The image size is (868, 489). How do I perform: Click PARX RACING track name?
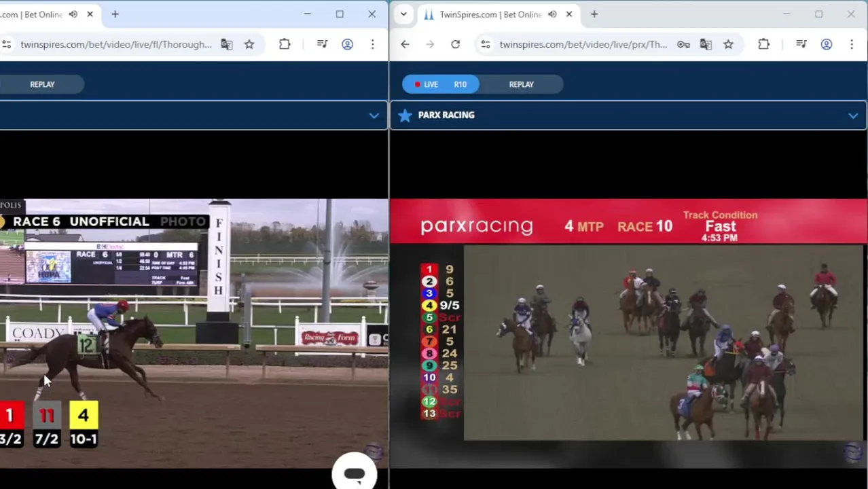(446, 115)
